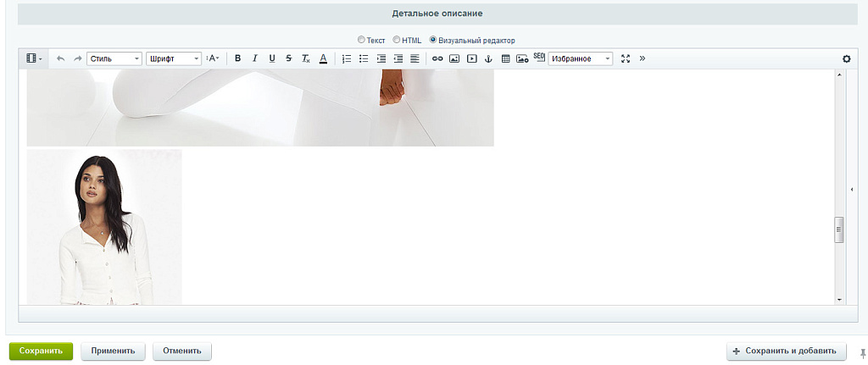Click the strikethrough icon

(289, 58)
